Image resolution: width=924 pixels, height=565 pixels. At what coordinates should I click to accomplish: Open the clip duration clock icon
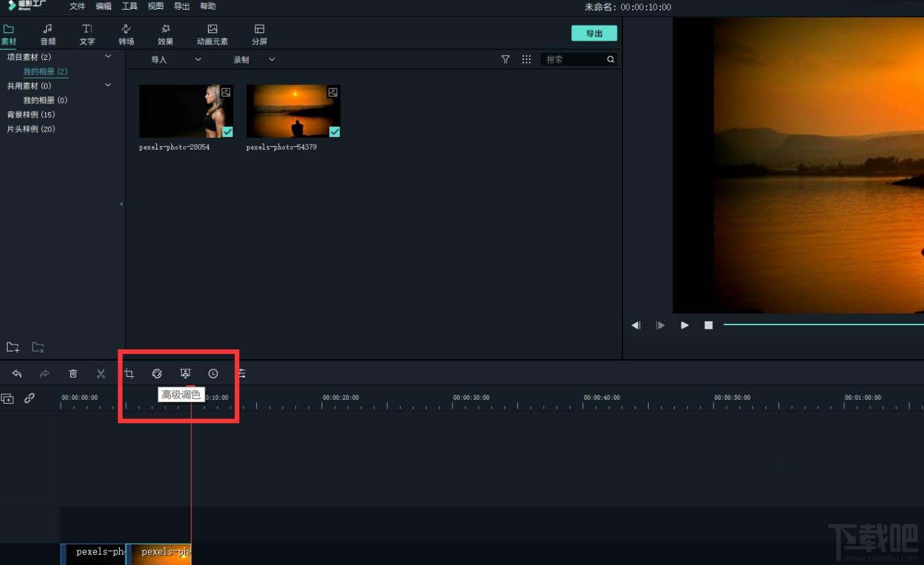[213, 373]
